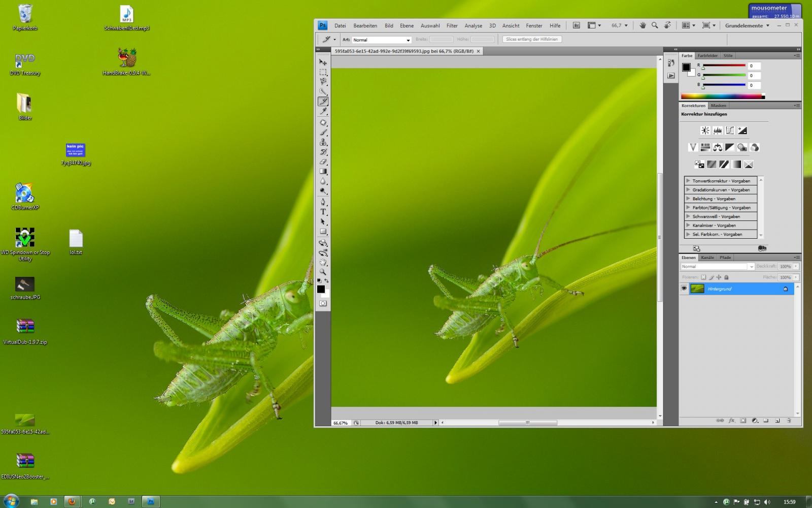Delete layer using the trash icon
The image size is (812, 508).
[789, 421]
